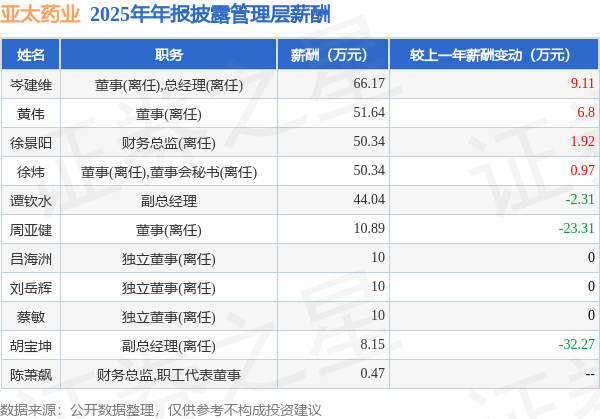Click 徐炜's salary 50.34
The width and height of the screenshot is (600, 419).
coord(369,170)
